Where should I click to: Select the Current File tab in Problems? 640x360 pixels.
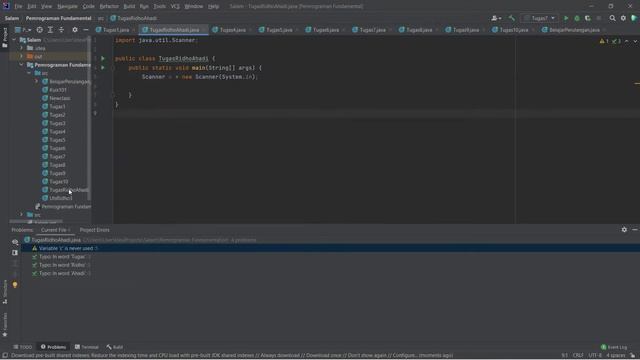(55, 230)
